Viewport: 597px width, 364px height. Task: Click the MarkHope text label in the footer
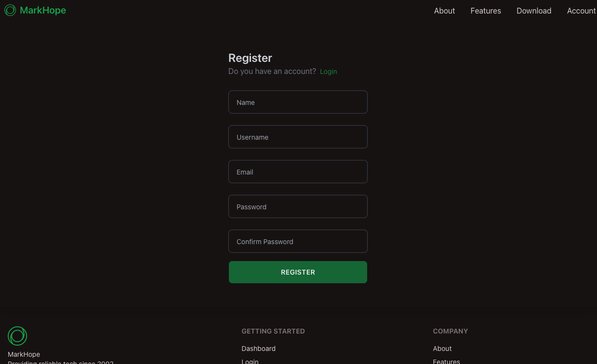click(x=24, y=354)
